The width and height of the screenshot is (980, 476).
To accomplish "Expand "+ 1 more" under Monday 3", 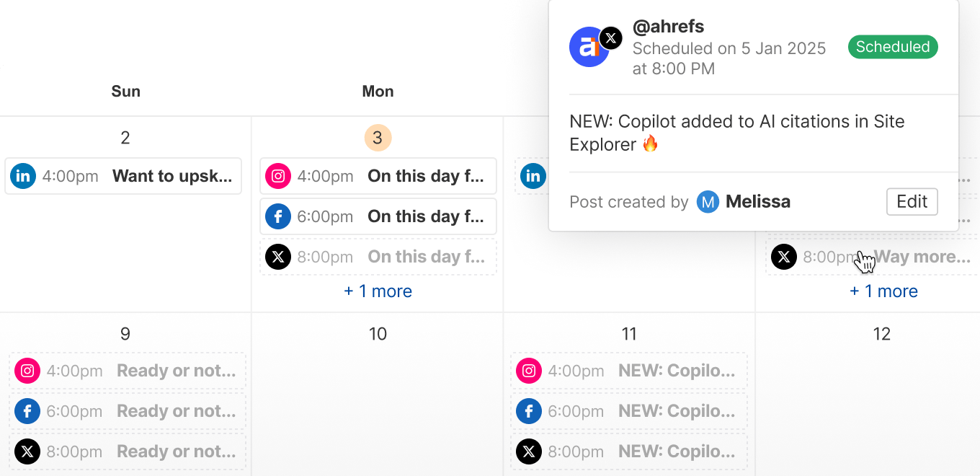I will [x=378, y=291].
